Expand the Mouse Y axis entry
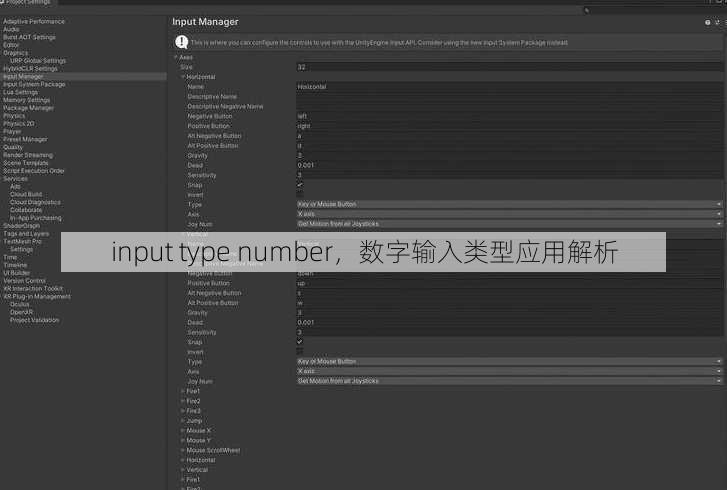Viewport: 727px width, 490px height. pyautogui.click(x=183, y=440)
